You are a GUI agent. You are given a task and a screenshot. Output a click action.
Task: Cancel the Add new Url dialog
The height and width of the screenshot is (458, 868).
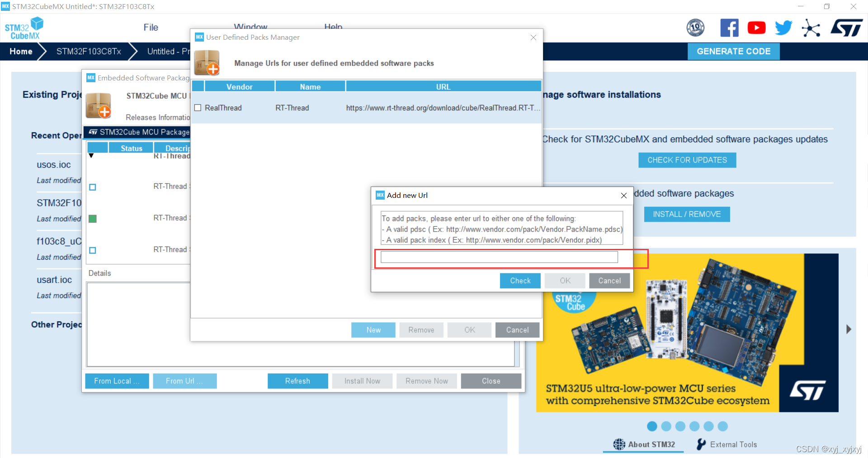click(609, 280)
